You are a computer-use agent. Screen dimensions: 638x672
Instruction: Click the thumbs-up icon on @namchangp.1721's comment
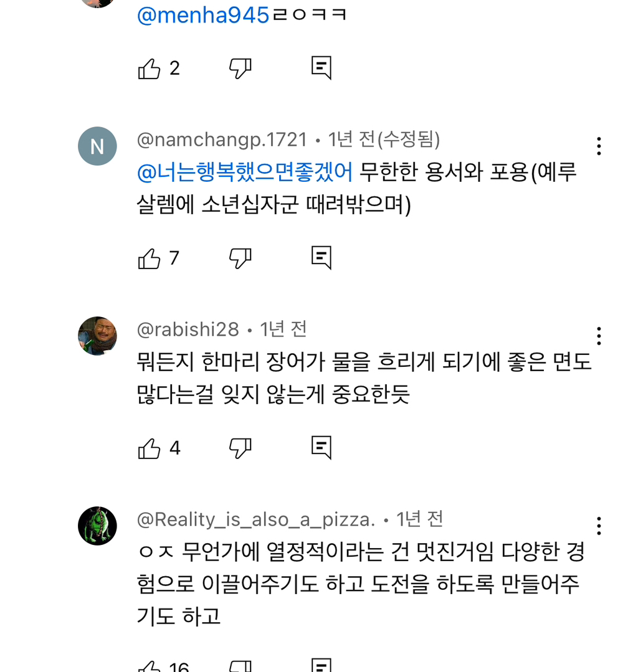point(149,258)
